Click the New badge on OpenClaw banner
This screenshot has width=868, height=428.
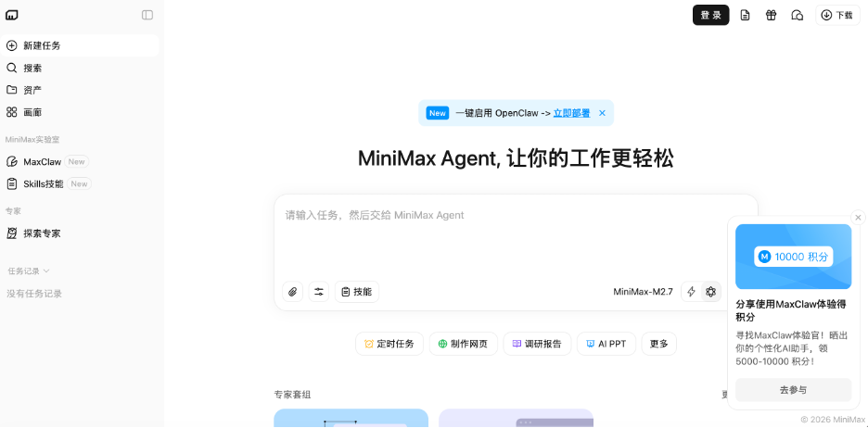click(x=438, y=113)
